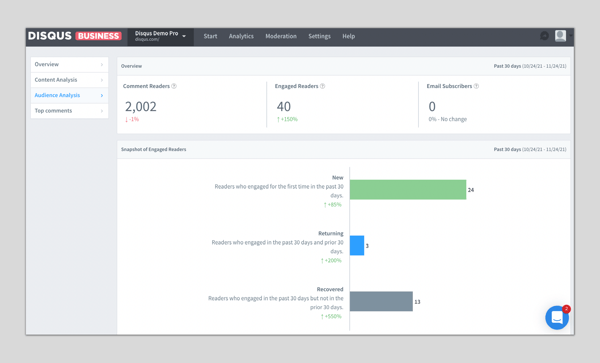Click the help icon beside Comment Readers
600x363 pixels.
click(x=174, y=86)
